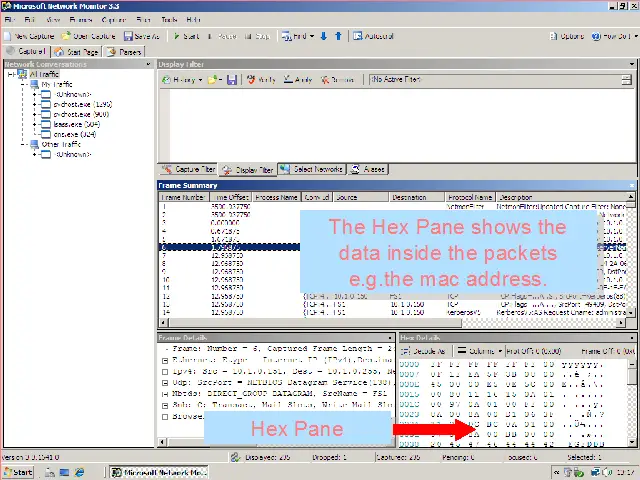Expand the Ipv4 node in Frame Details

165,372
